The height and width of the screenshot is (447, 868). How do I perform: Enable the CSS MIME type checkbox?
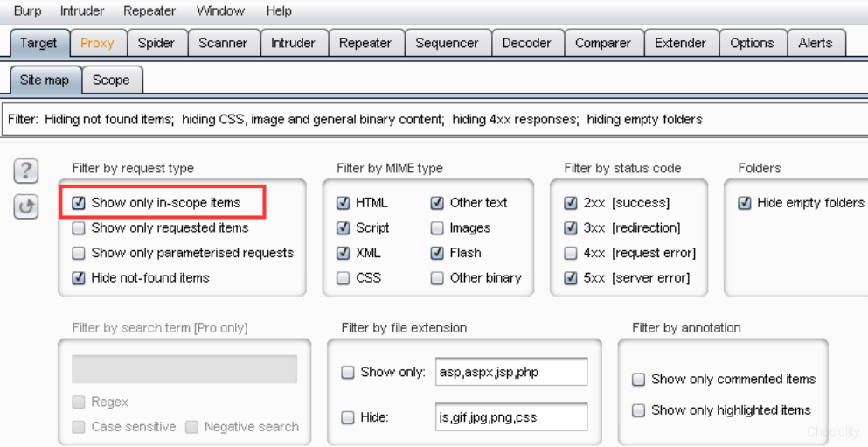pos(344,278)
